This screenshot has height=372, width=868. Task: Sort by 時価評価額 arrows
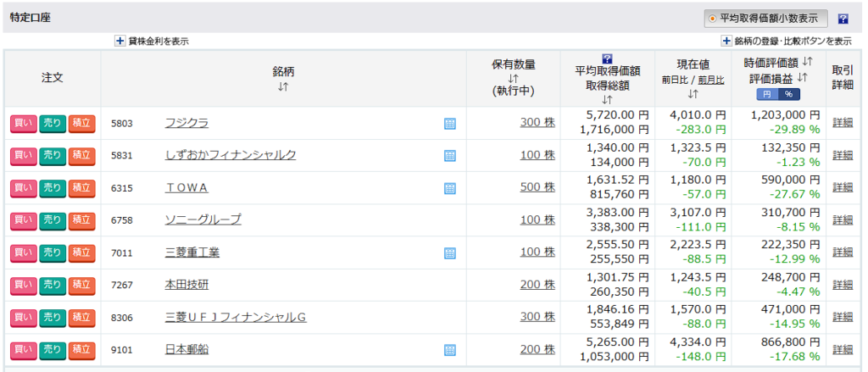coord(808,63)
